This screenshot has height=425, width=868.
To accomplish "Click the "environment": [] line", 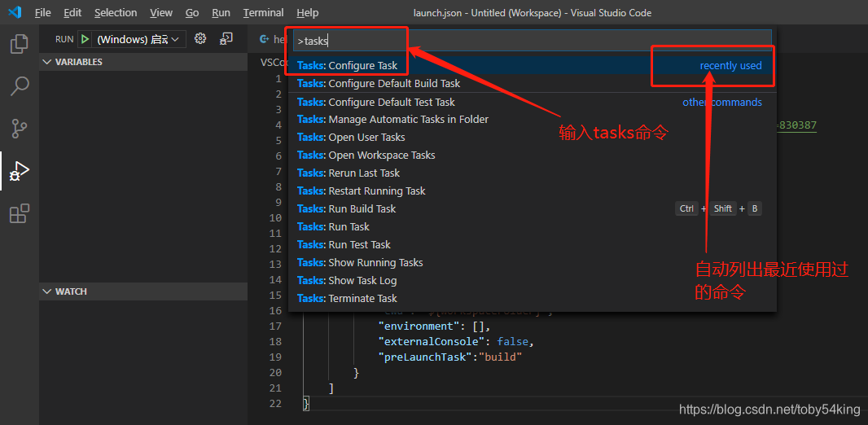I will (x=434, y=326).
